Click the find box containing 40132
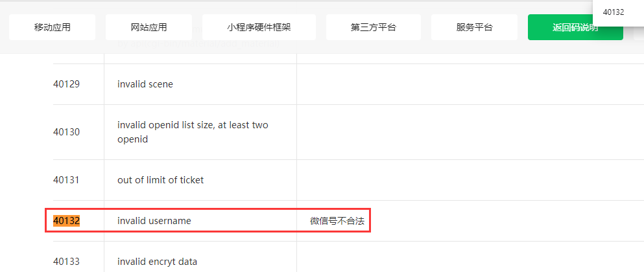Screen dimensions: 644x272 [x=616, y=12]
